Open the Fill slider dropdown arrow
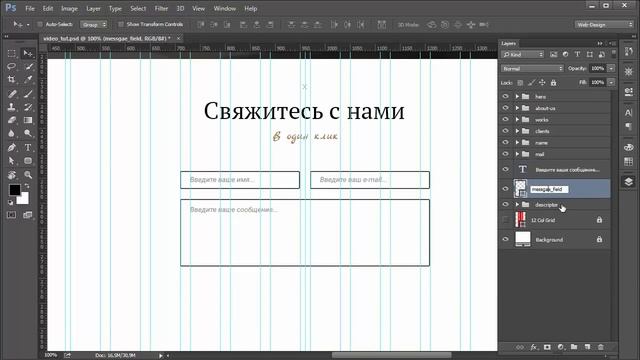Viewport: 640px width, 360px height. 611,82
